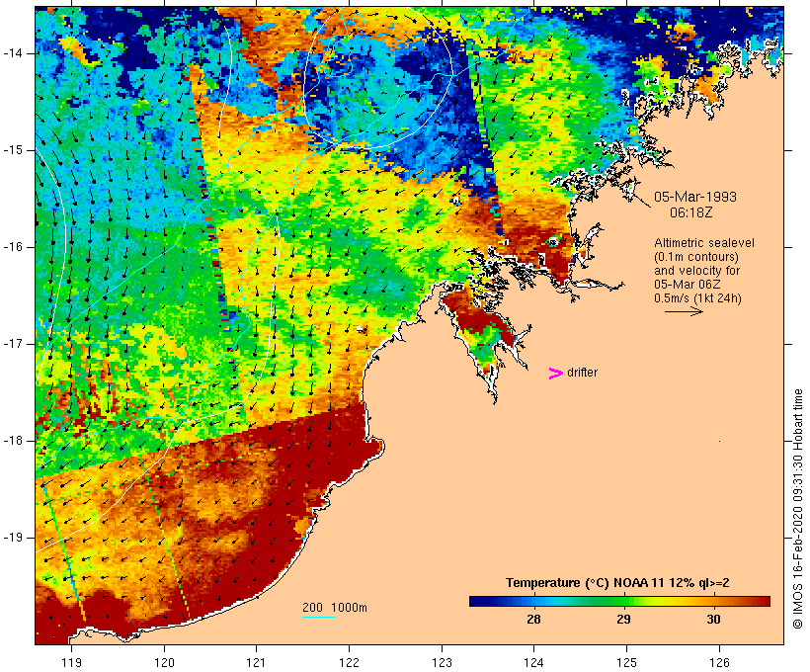Click the 'Altimetric sealevel' text line
The height and width of the screenshot is (672, 810).
(x=704, y=242)
